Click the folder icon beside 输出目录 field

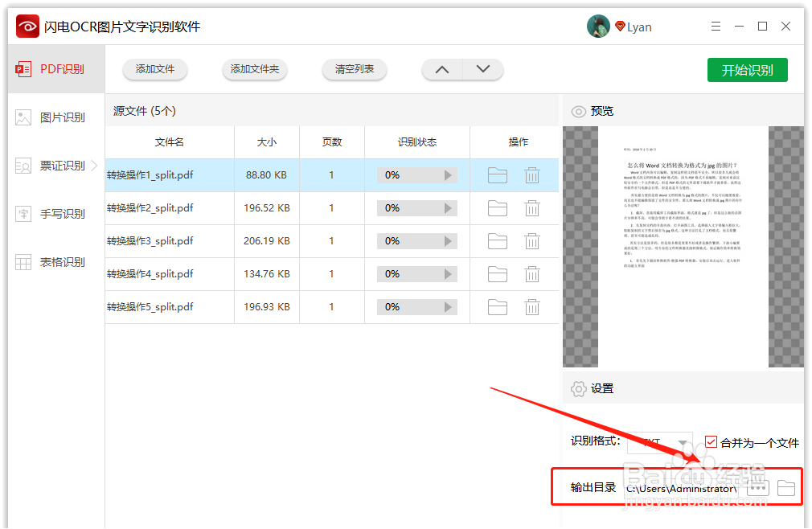point(785,486)
